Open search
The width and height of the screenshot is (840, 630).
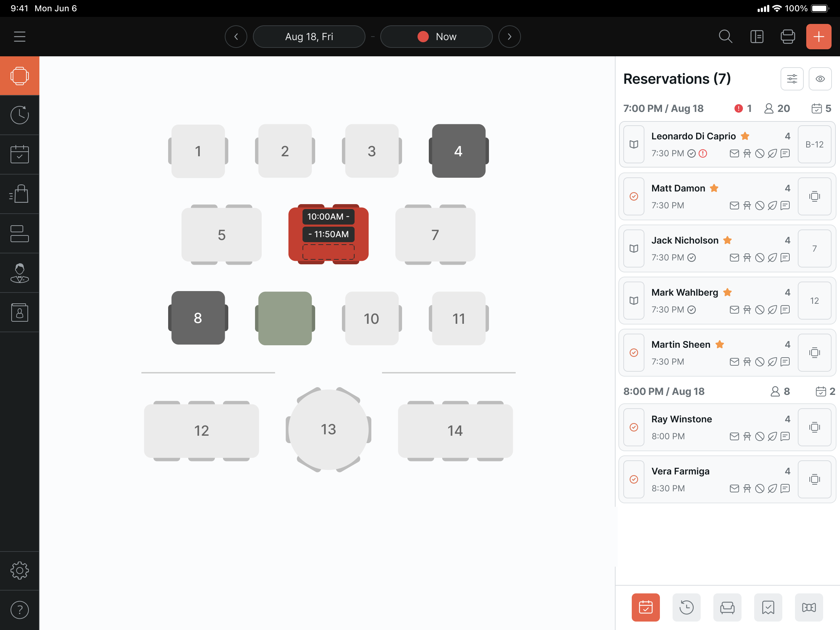tap(725, 37)
